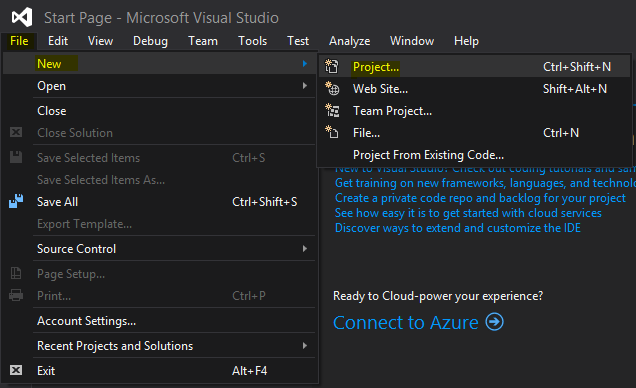Click the Save Selected Items floppy icon

(x=16, y=157)
